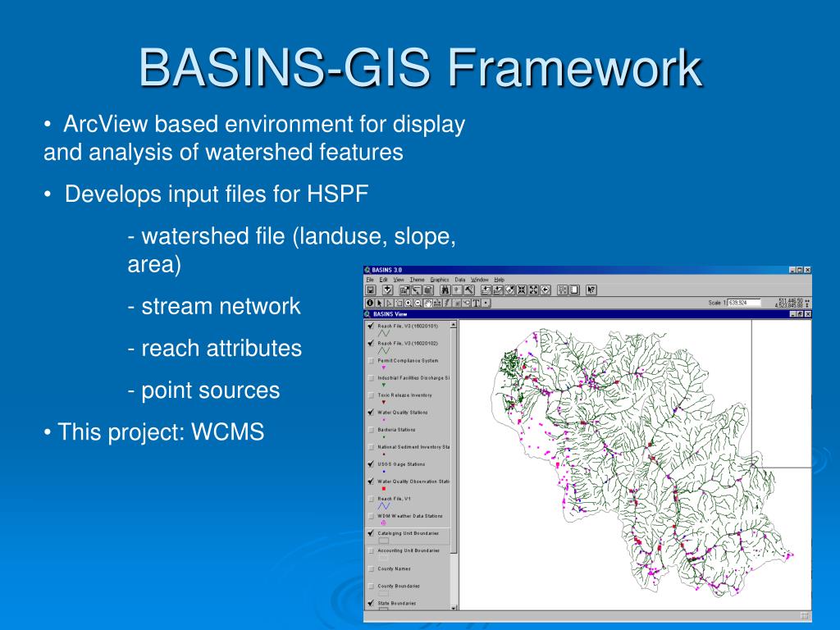Image resolution: width=840 pixels, height=630 pixels.
Task: Click Zoom to Active Theme icon
Action: coord(498,290)
